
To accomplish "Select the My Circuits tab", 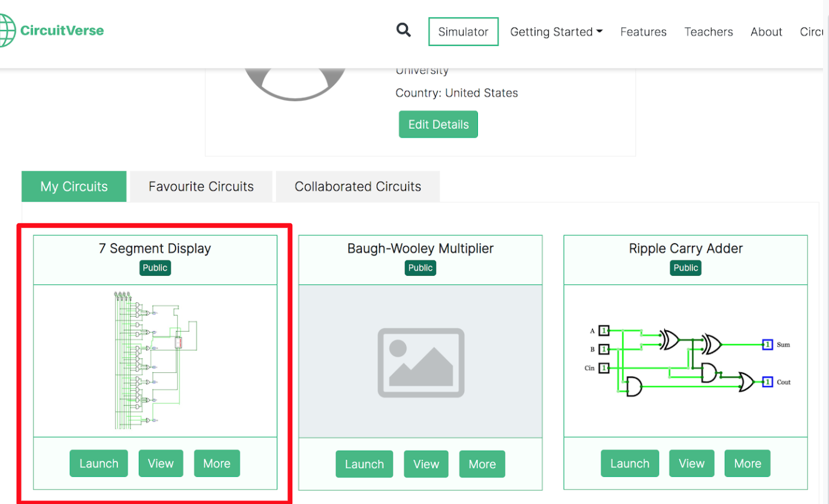I will coord(74,187).
